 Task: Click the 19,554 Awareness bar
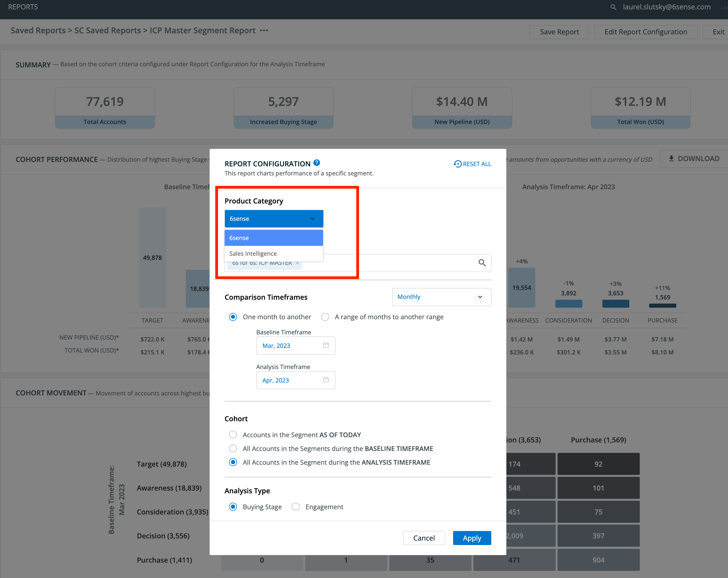tap(522, 287)
